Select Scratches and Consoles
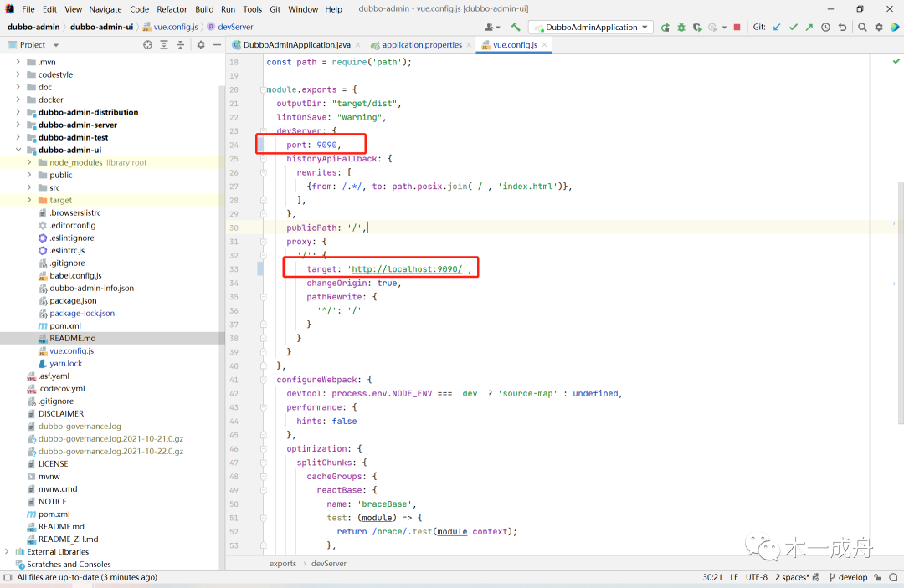The height and width of the screenshot is (588, 904). tap(69, 564)
